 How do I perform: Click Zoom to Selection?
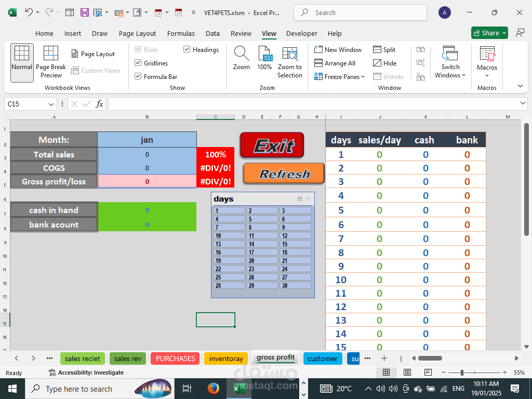coord(290,62)
